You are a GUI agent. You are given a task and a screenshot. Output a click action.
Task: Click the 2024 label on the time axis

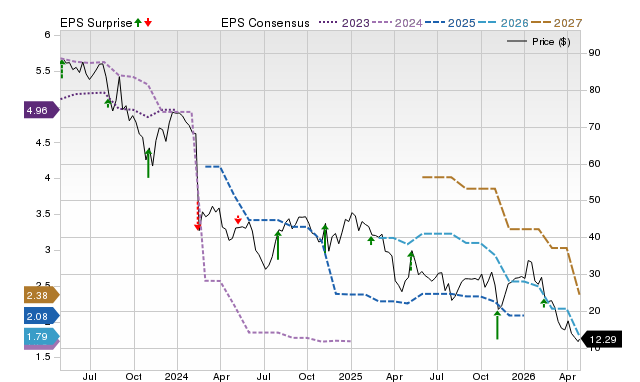click(177, 376)
